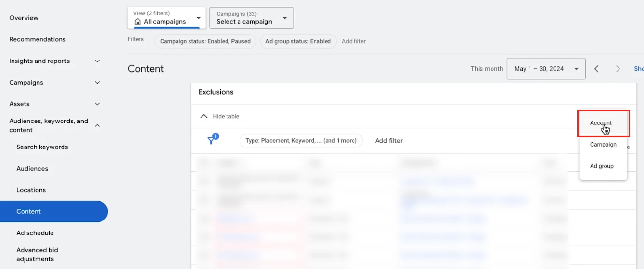The image size is (644, 269).
Task: Expand the Campaigns section in sidebar
Action: 97,83
